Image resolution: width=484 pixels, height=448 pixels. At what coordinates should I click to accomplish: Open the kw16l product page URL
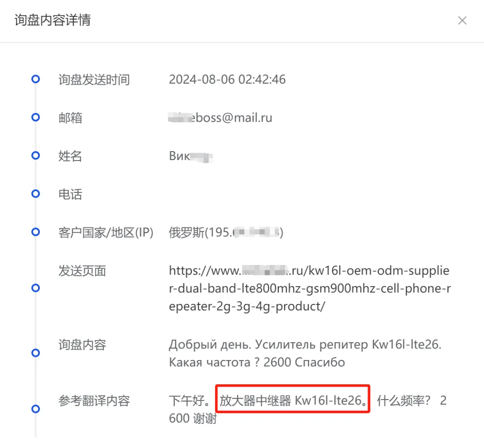tap(310, 288)
